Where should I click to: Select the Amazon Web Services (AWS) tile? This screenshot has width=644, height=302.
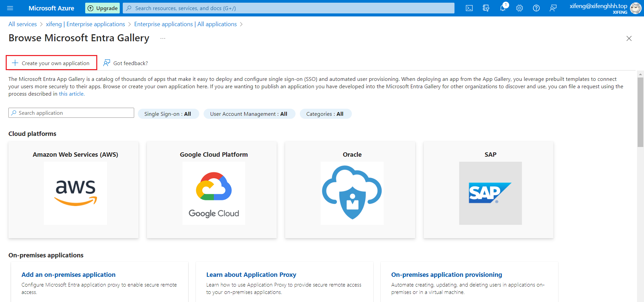(73, 190)
